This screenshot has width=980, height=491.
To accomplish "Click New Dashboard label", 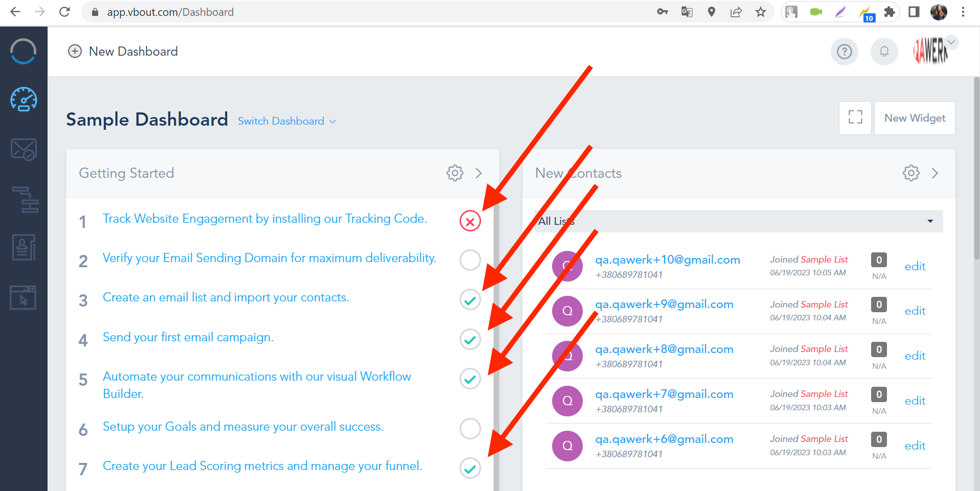I will [133, 51].
